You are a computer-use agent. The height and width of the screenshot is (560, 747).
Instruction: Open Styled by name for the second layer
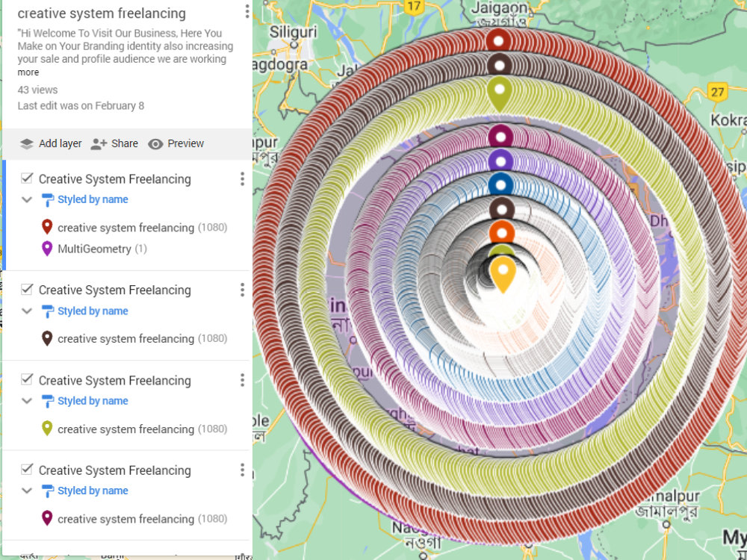(x=93, y=311)
